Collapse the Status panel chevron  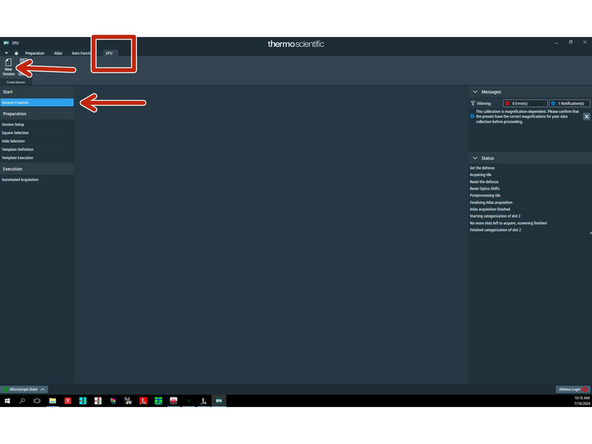(475, 158)
